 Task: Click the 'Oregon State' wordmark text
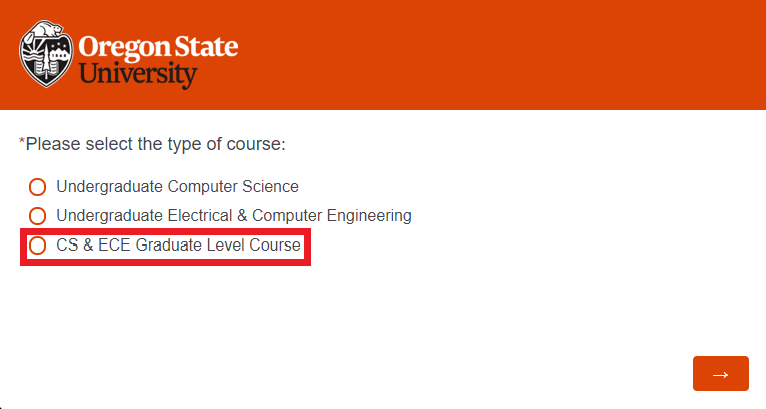(158, 47)
